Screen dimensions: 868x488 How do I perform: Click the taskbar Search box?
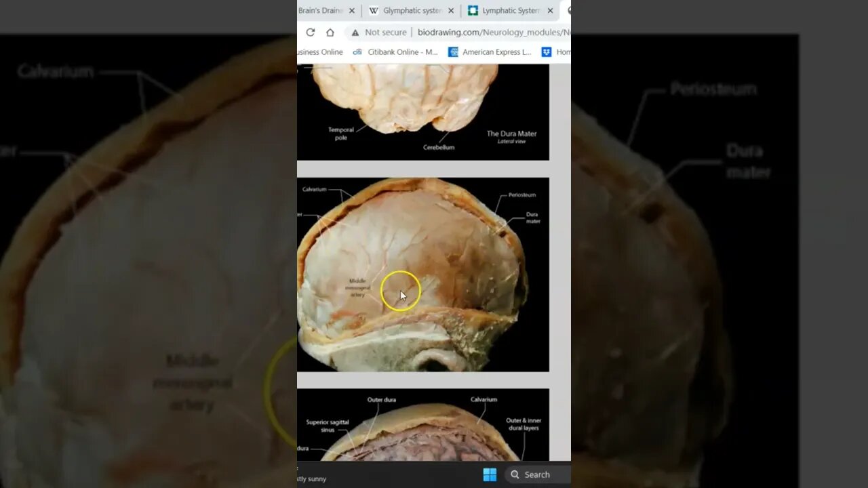[x=537, y=474]
